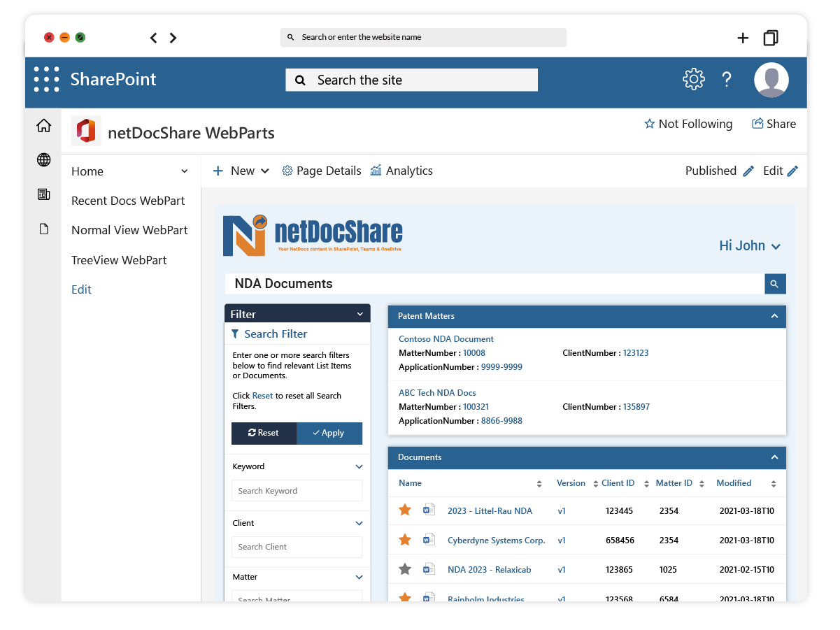
Task: Go back in browser
Action: 154,38
